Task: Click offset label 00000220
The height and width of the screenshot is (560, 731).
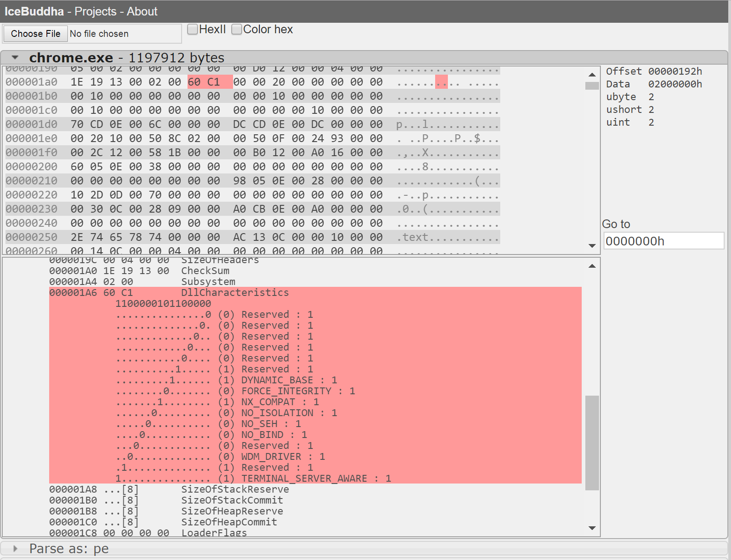Action: pos(31,195)
